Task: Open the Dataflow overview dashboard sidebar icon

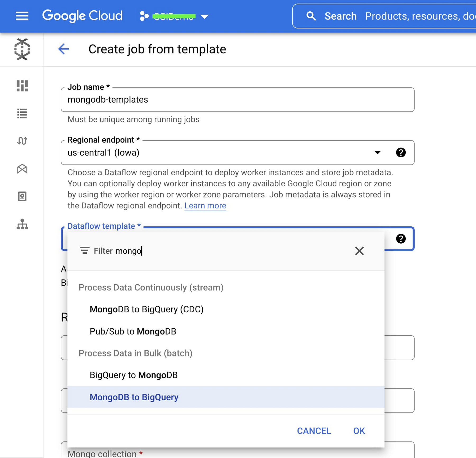Action: coord(22,86)
